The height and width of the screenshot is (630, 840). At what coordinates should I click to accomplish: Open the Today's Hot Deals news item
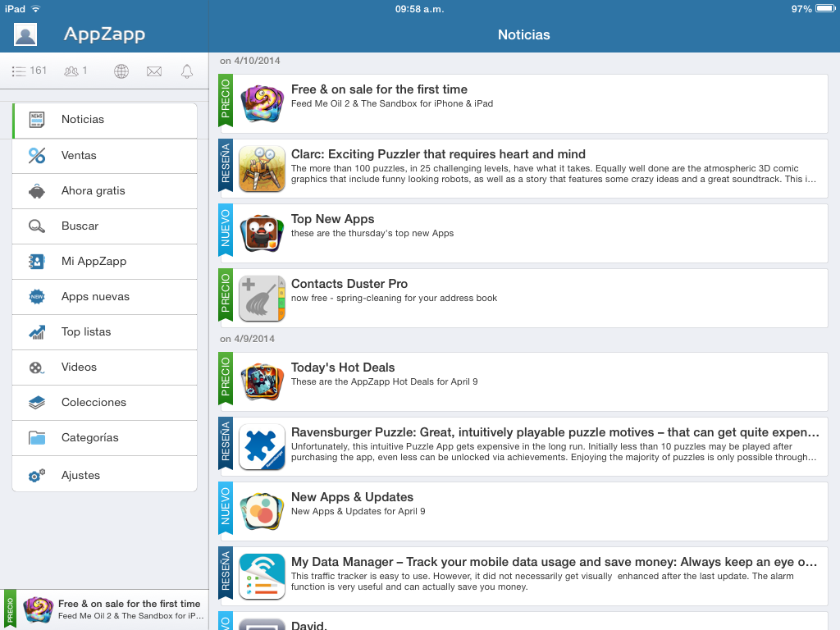coord(525,381)
